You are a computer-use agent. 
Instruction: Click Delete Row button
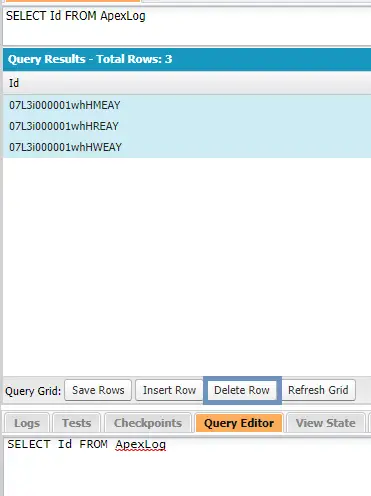(242, 390)
